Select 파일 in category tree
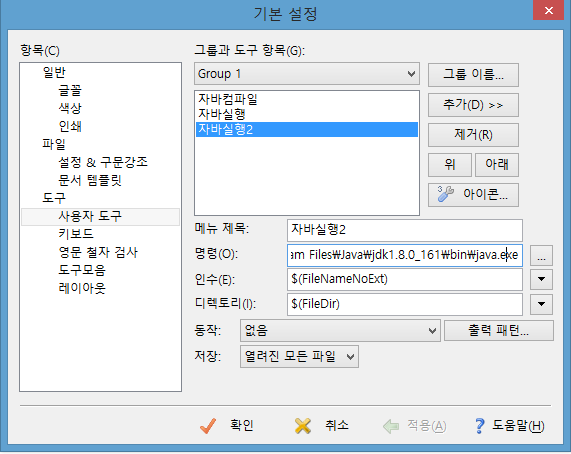The image size is (571, 454). 54,144
